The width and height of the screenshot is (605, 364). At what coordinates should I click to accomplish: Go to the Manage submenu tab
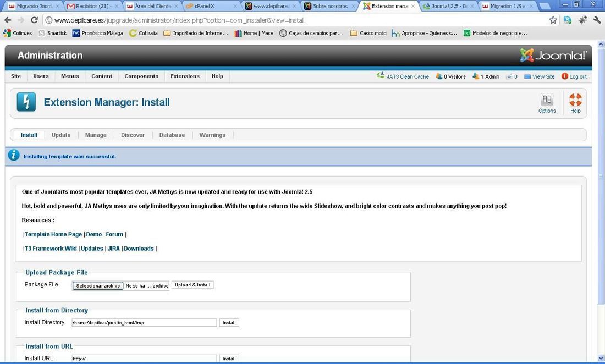click(96, 135)
